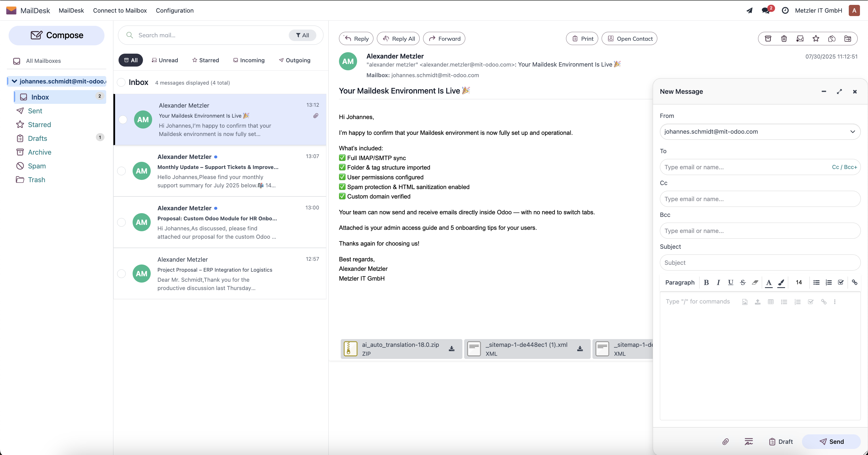868x455 pixels.
Task: Star the open email via toolbar star
Action: pyautogui.click(x=816, y=39)
